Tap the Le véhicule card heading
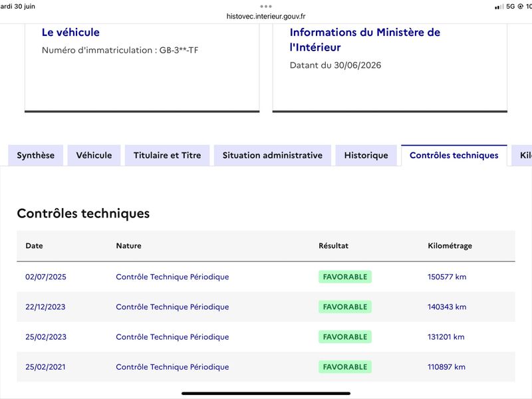Viewport: 532px width, 399px height. tap(70, 32)
